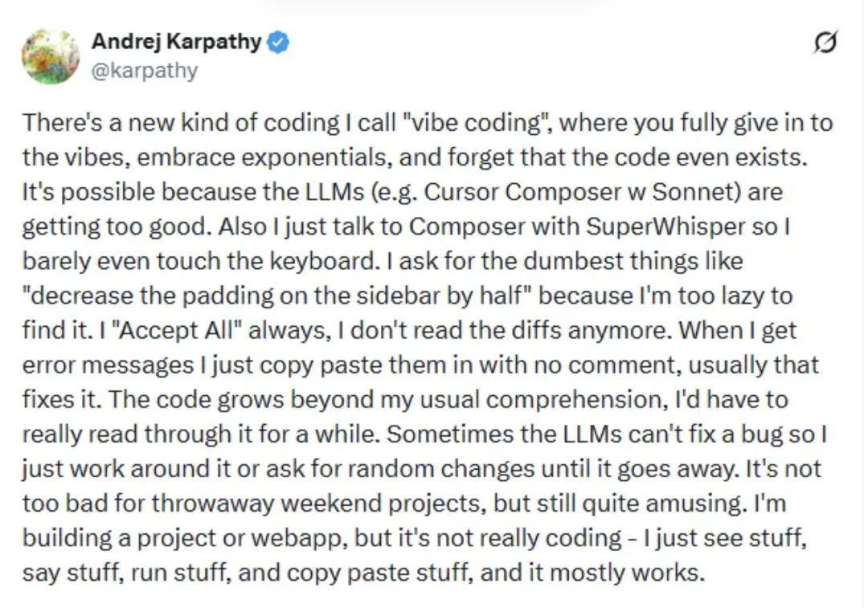This screenshot has height=608, width=868.
Task: Click the @karpathy handle
Action: coord(144,71)
